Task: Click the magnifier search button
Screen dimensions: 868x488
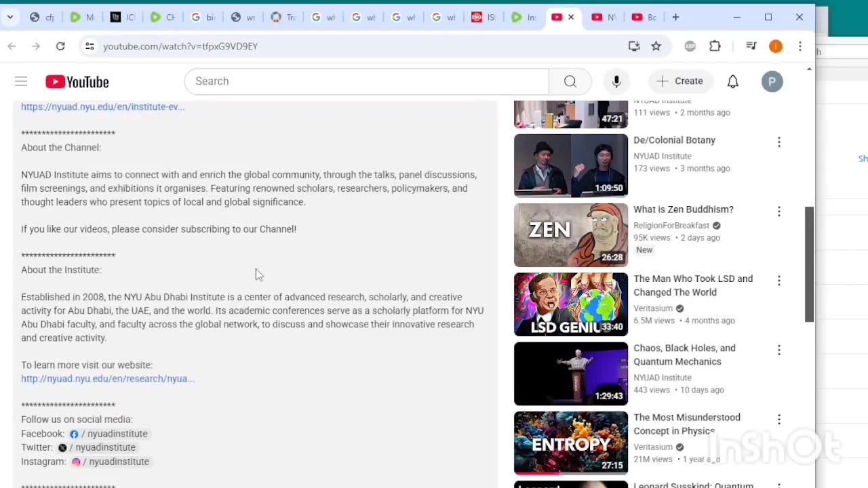Action: point(570,81)
